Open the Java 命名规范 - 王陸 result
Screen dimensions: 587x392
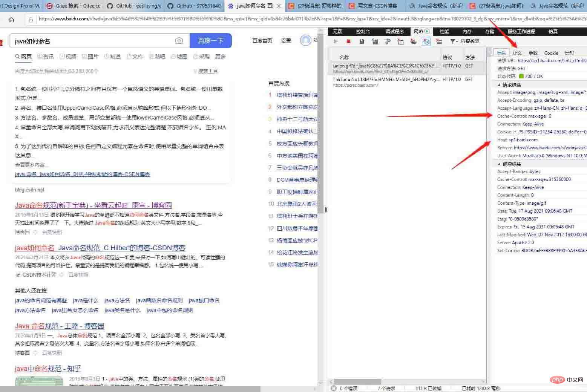[60, 326]
